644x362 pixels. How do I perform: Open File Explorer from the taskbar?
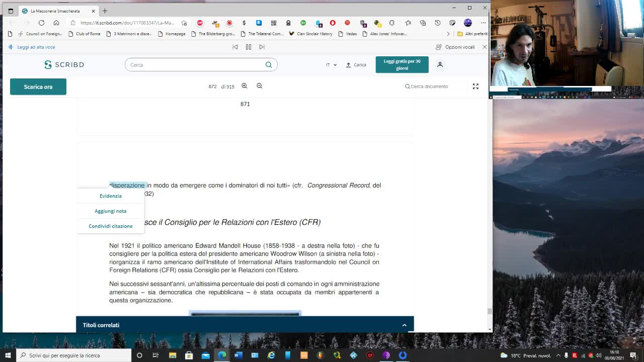[x=173, y=355]
